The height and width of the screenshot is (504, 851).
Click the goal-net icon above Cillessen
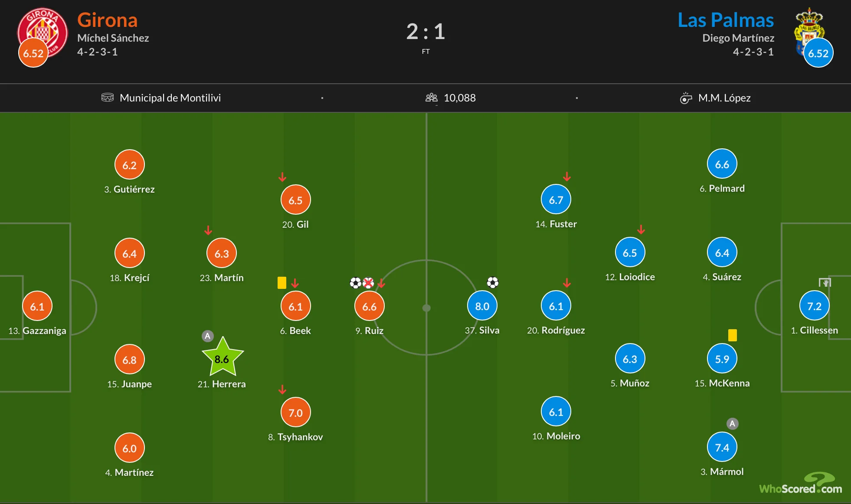825,283
